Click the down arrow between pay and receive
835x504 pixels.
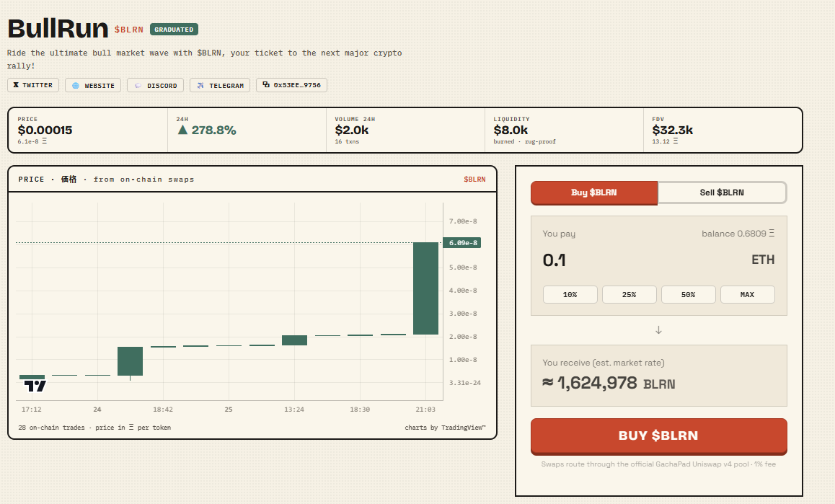[x=659, y=330]
